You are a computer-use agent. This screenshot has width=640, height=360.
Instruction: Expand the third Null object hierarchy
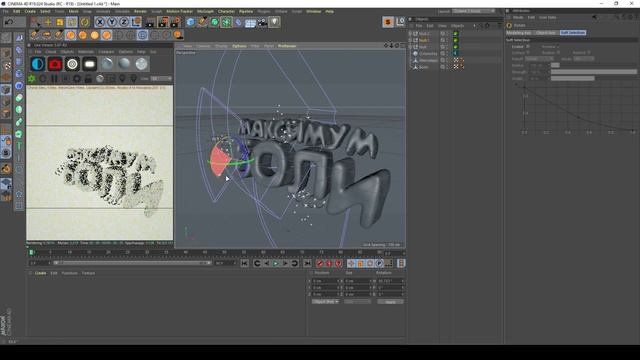click(x=411, y=47)
